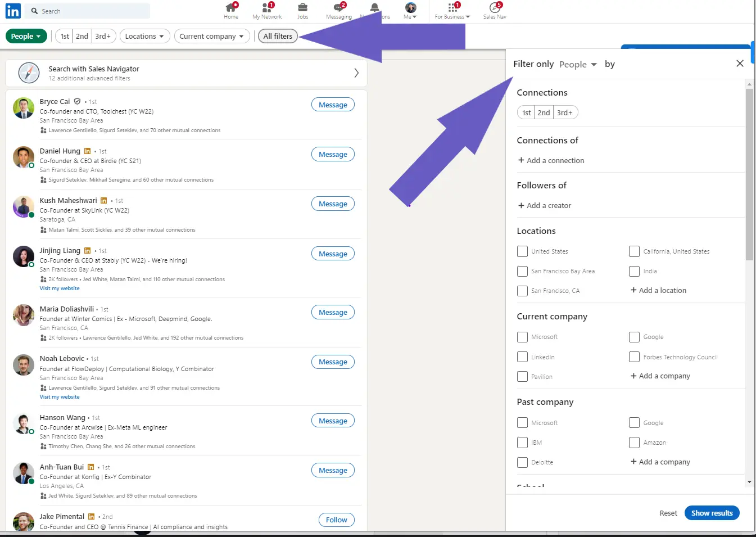Viewport: 756px width, 537px height.
Task: Check San Francisco Bay Area location
Action: [522, 271]
